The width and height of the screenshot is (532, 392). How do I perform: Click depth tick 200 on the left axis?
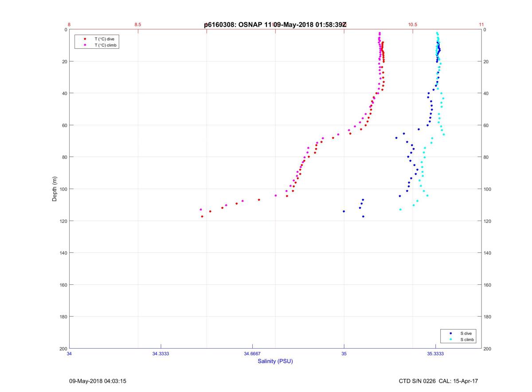(63, 349)
